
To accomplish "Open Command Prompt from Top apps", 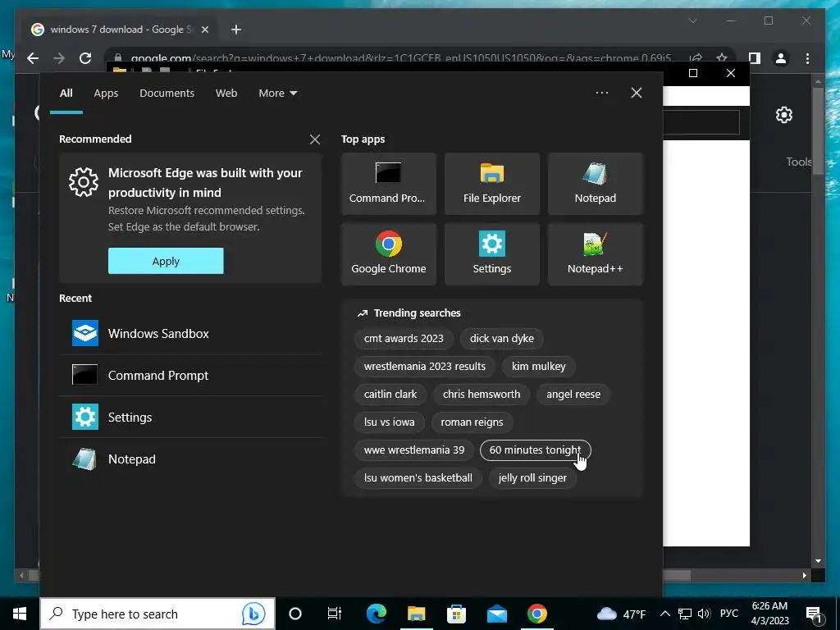I will 388,184.
